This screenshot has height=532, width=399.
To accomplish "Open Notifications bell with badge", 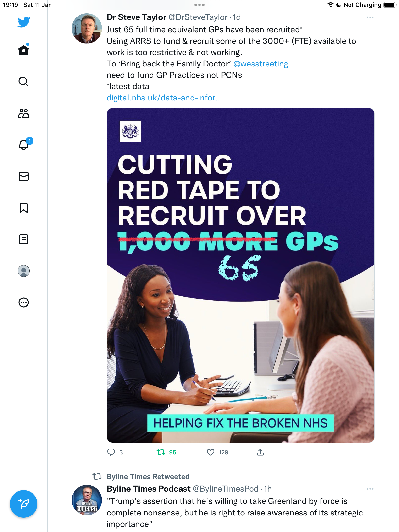I will pyautogui.click(x=25, y=144).
